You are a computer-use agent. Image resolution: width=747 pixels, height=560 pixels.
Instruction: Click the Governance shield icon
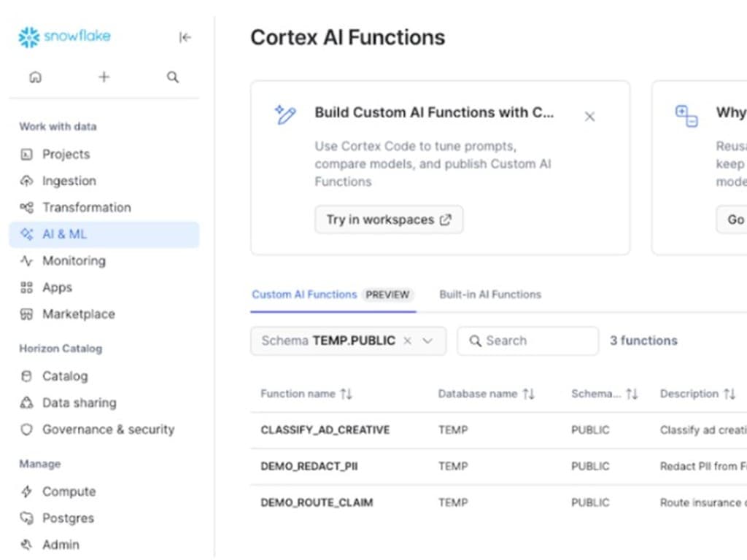tap(27, 429)
